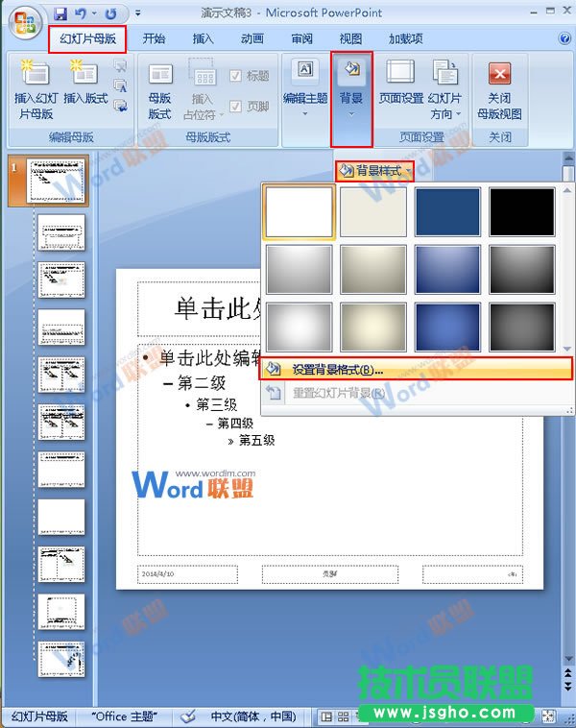Click the small delete slide icon in 编辑母版 group
This screenshot has width=576, height=728.
coord(120,66)
